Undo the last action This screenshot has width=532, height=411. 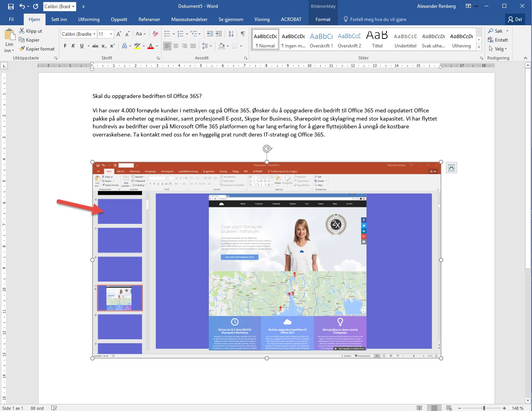[22, 6]
